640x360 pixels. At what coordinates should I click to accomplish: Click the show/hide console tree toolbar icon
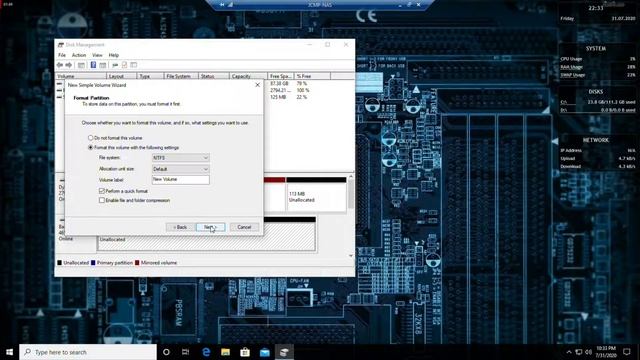pos(81,65)
